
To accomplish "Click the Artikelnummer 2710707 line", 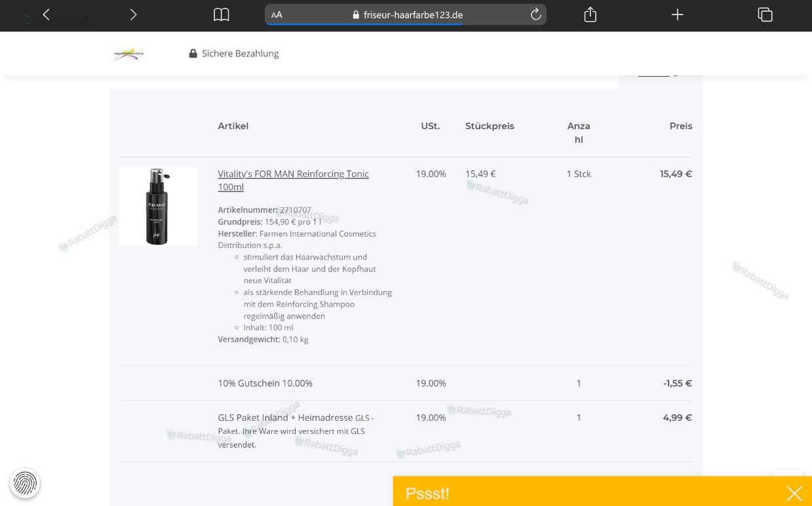I will (x=265, y=210).
